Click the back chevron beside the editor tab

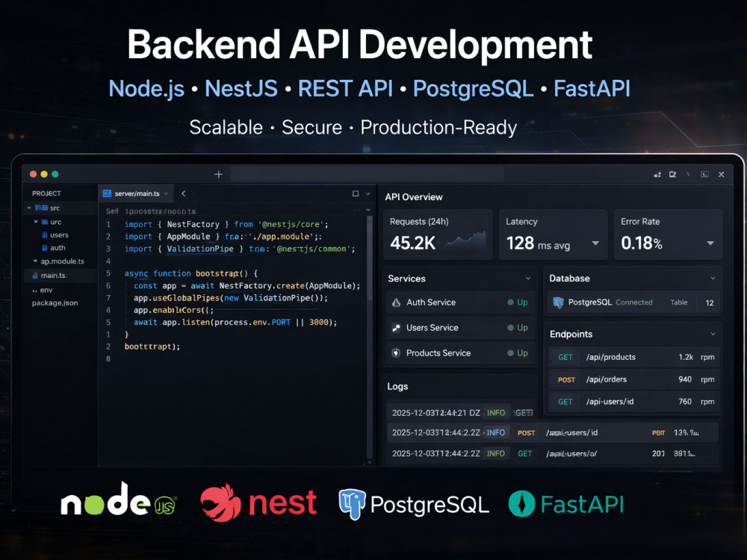tap(184, 193)
